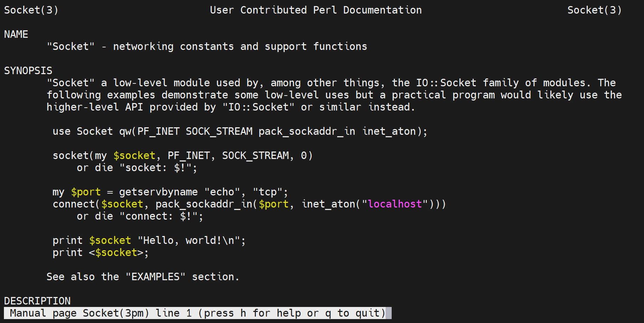
Task: Click the DESCRIPTION section heading
Action: tap(37, 301)
